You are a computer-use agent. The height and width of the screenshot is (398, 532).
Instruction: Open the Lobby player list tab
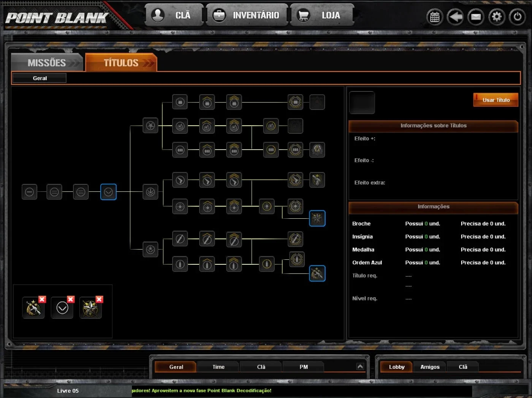397,367
